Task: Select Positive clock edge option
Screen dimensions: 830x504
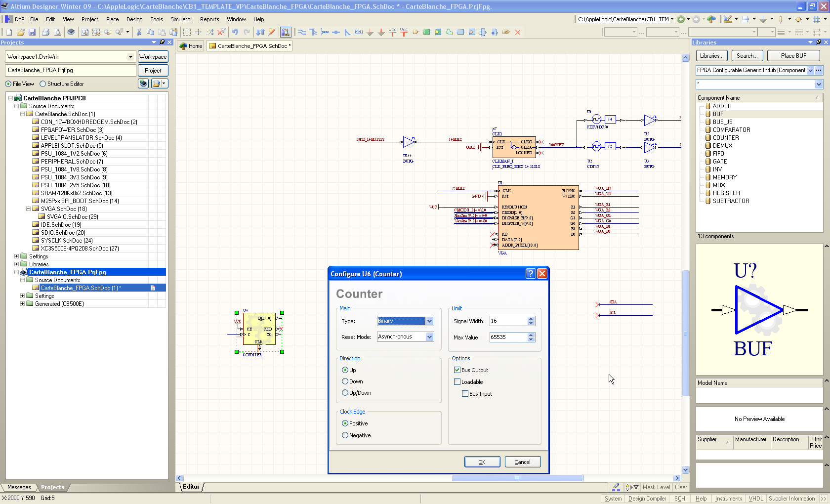Action: point(345,423)
